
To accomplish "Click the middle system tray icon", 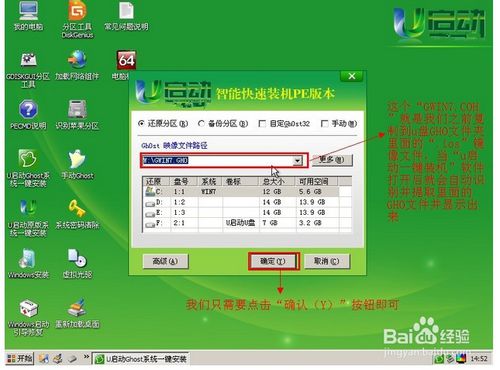I will 450,359.
